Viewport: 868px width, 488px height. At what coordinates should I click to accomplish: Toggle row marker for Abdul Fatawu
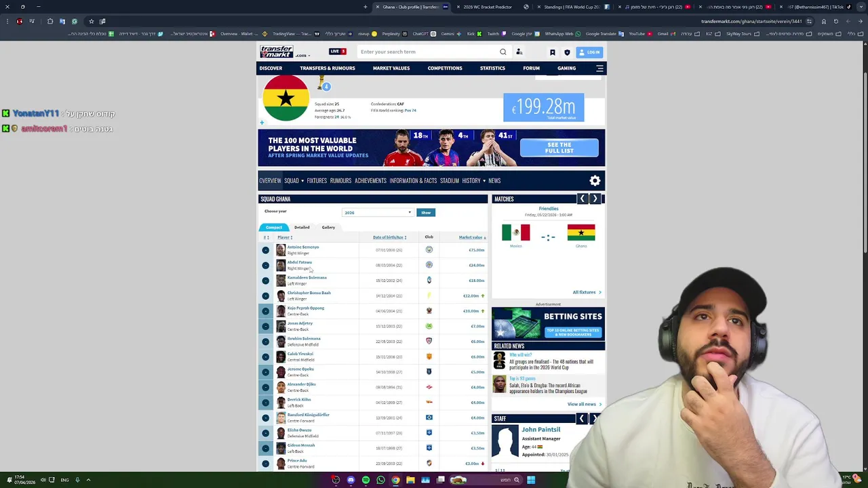[265, 265]
